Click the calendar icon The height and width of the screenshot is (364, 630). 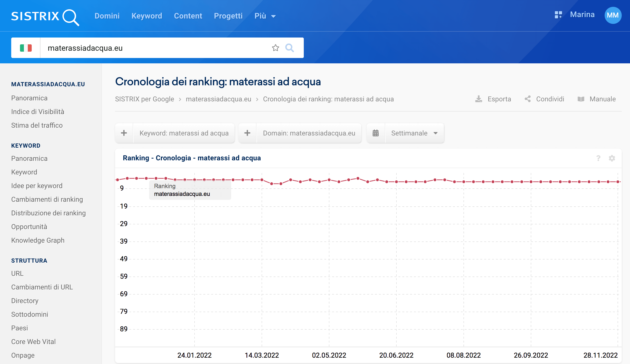pyautogui.click(x=375, y=133)
